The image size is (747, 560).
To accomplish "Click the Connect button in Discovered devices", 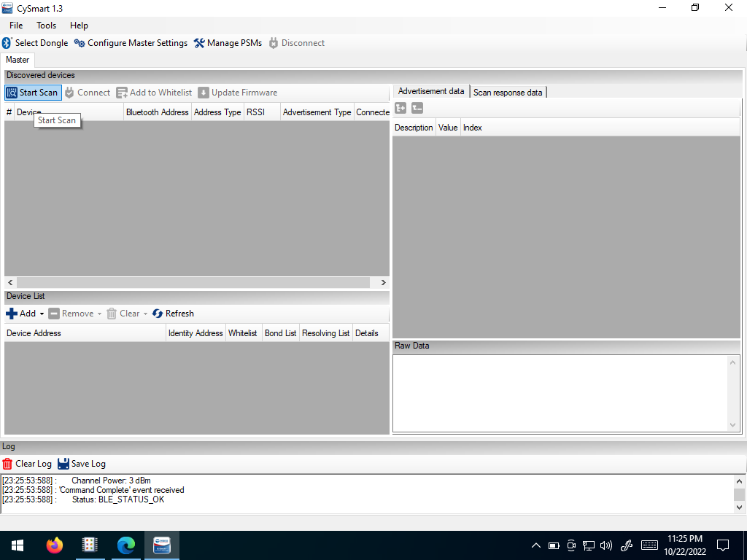I will click(88, 93).
